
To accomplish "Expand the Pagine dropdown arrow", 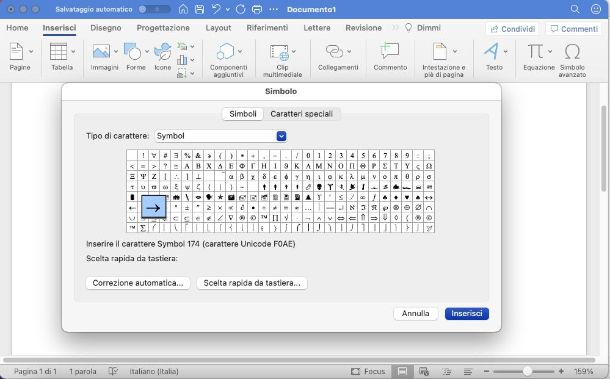I will click(x=31, y=51).
